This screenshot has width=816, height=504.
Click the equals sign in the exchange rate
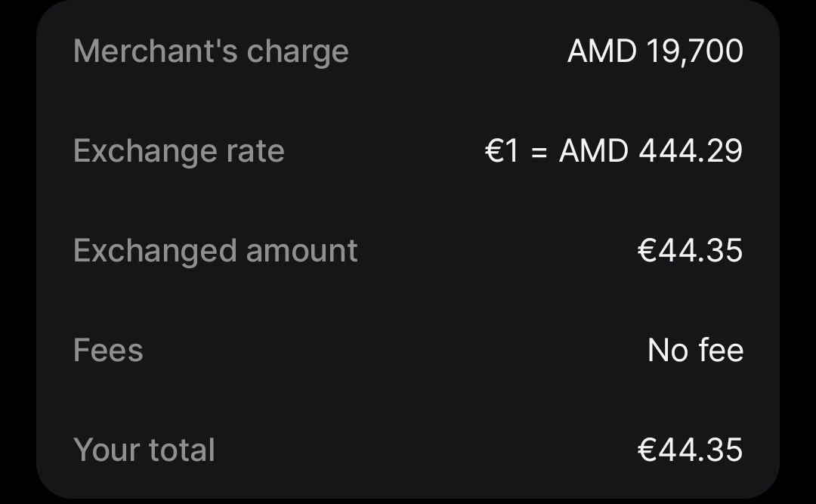pyautogui.click(x=539, y=152)
